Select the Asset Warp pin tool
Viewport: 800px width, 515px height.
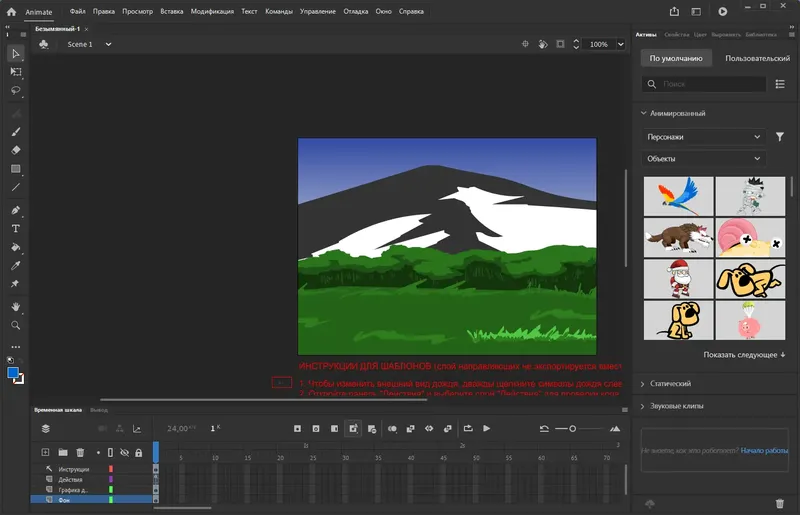[16, 283]
